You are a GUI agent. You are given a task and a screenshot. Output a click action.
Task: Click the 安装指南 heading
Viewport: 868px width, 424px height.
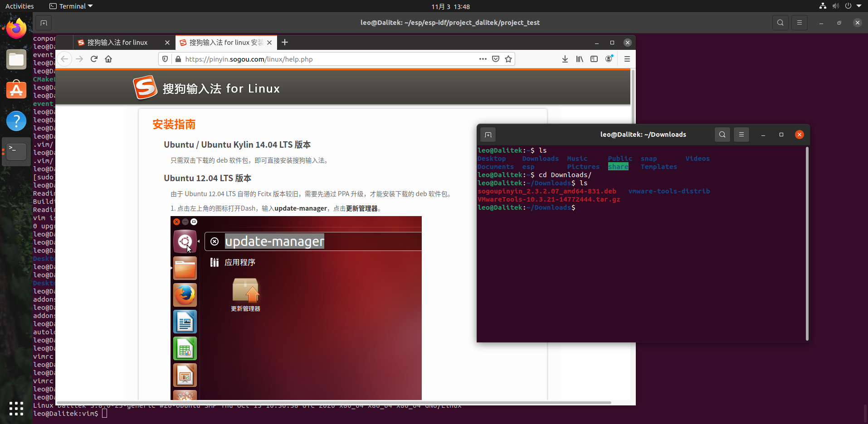click(174, 124)
